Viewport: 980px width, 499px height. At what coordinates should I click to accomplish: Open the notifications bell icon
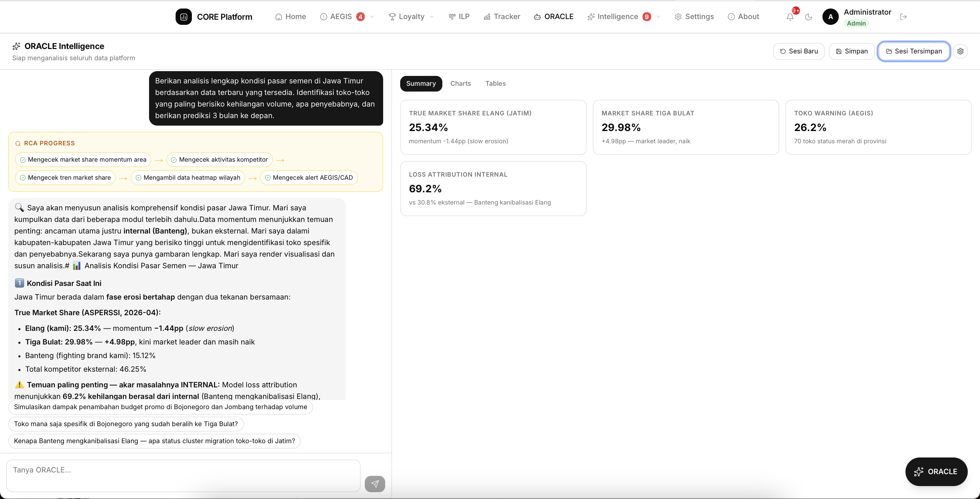click(790, 17)
